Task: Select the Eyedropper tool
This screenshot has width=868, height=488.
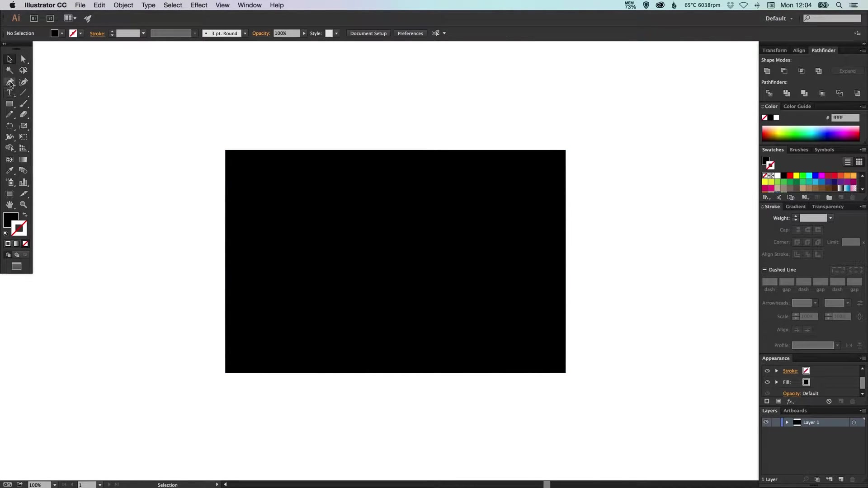Action: click(x=9, y=171)
